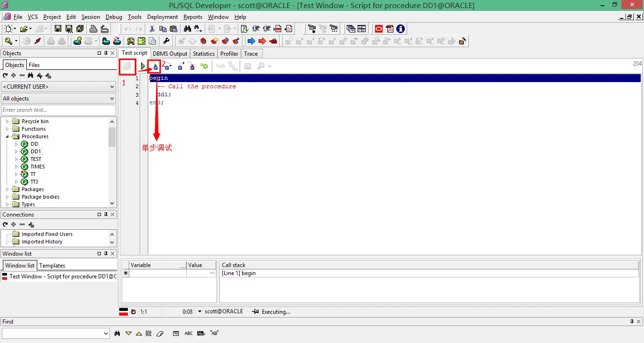
Task: Select the TIMES procedure in the tree
Action: (x=38, y=167)
